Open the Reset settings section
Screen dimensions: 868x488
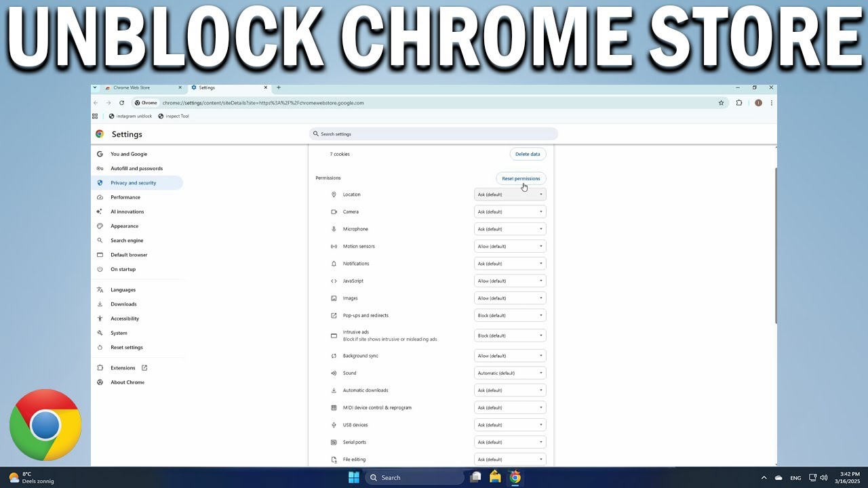click(x=138, y=347)
